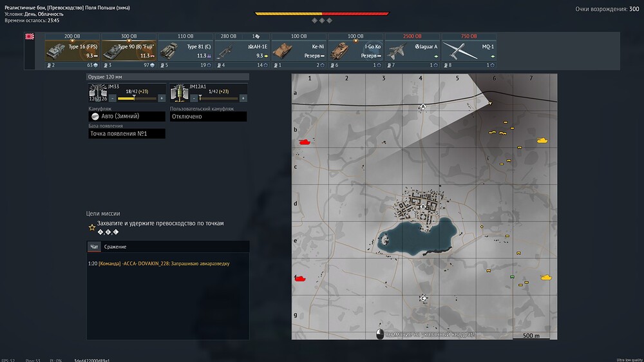Click the upper yellow spawn tank on map
Viewport: 644px width, 362px height.
point(542,139)
